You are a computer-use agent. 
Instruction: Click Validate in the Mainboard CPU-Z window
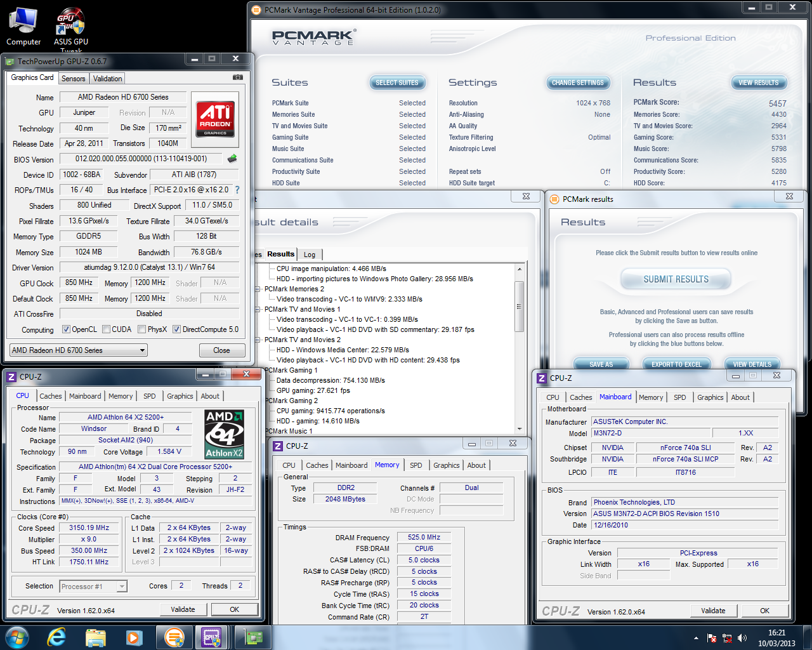coord(713,611)
